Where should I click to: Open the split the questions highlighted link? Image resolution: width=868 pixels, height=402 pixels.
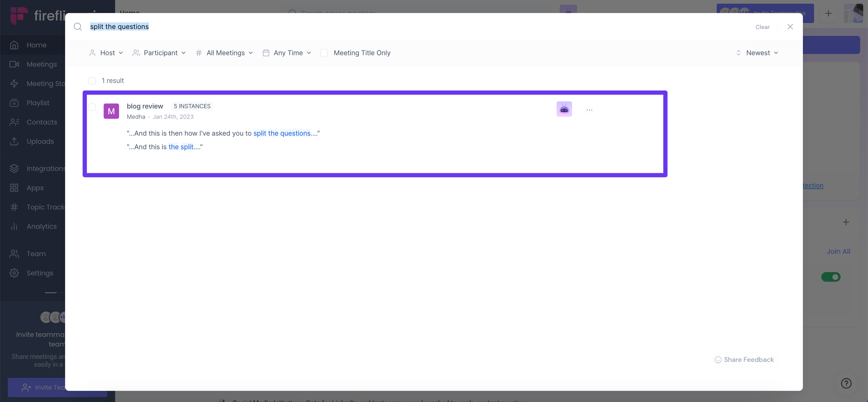(x=282, y=133)
